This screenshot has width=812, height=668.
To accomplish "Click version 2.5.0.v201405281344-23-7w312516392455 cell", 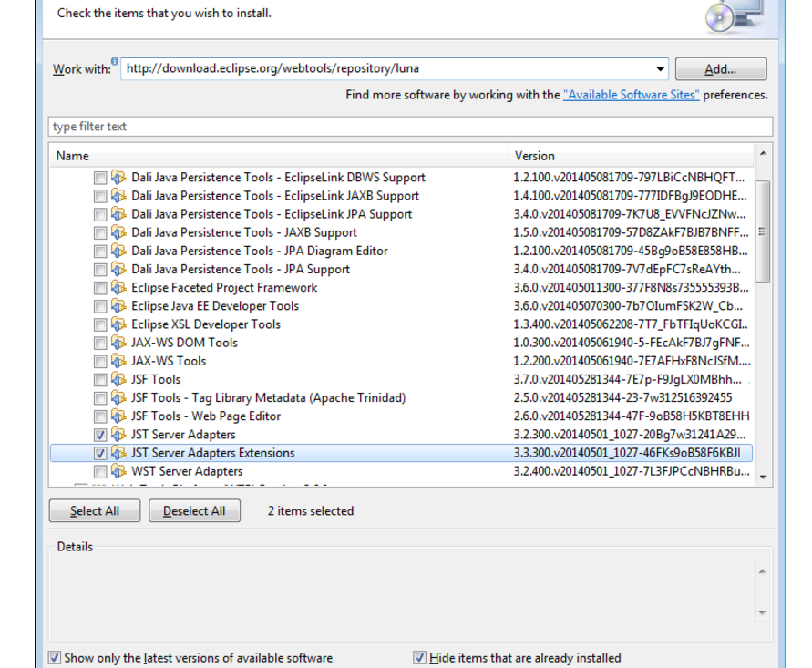I will point(622,398).
